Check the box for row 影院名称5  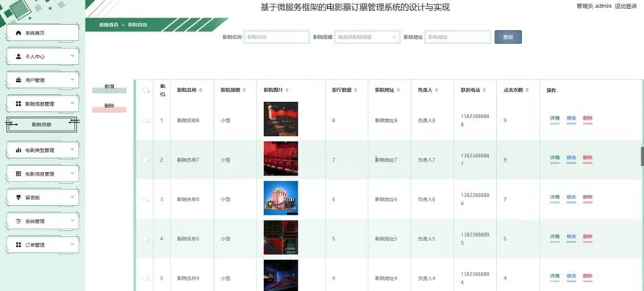click(x=146, y=239)
